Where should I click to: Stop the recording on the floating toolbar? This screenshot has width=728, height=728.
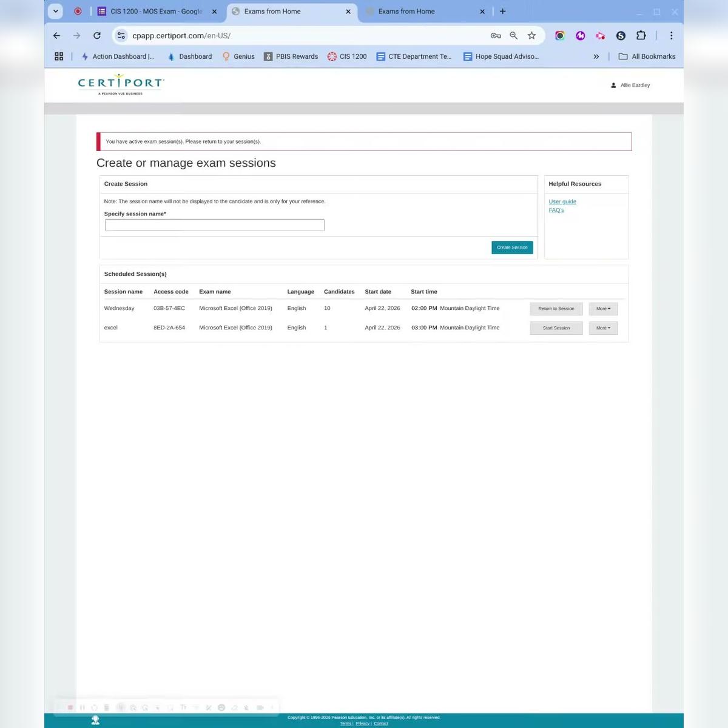click(x=70, y=707)
